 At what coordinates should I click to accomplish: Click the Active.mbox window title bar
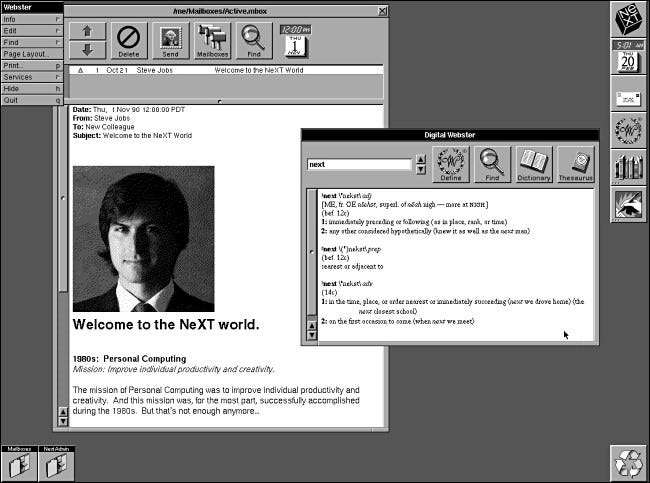[x=220, y=11]
